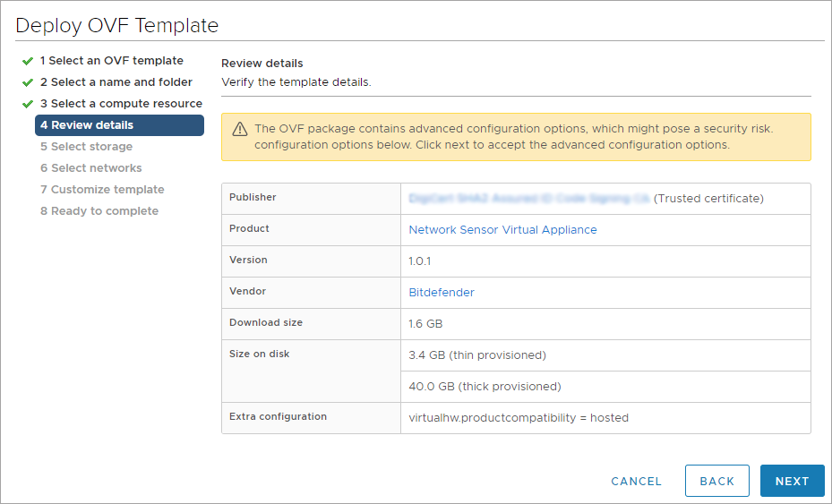The height and width of the screenshot is (504, 832).
Task: Click the Size on disk row label
Action: [x=260, y=354]
